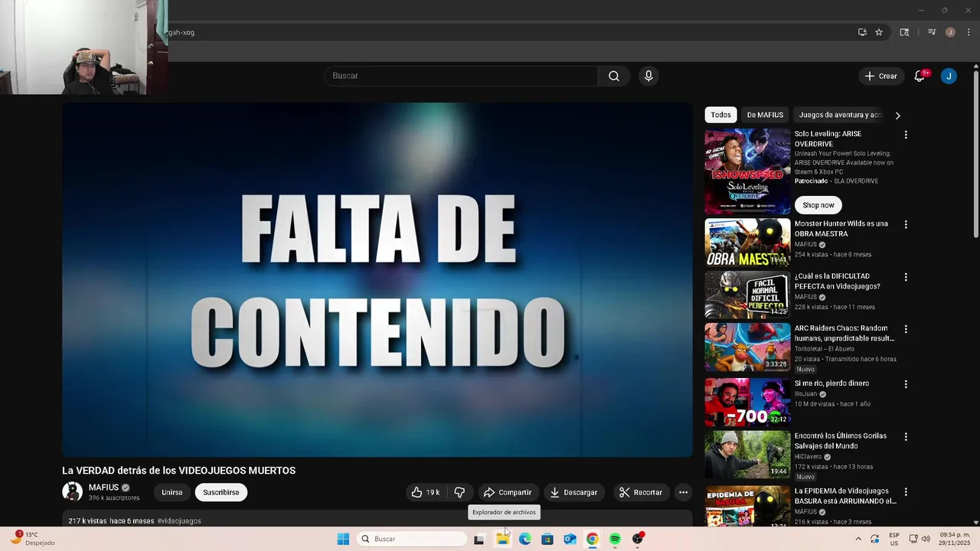Open weather widget showing 13°C
Image resolution: width=980 pixels, height=551 pixels.
[32, 539]
